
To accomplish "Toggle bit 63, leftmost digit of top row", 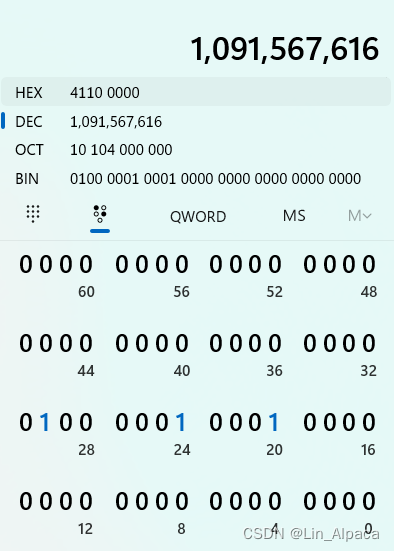I will point(26,264).
